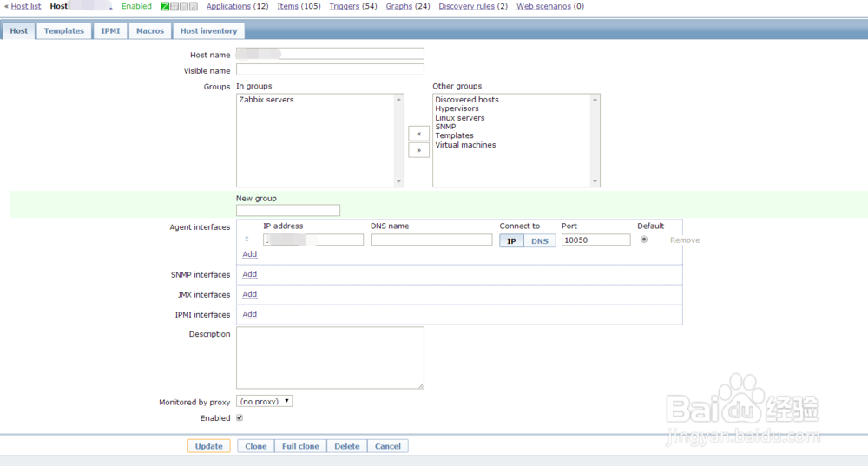Add a new agent interface
Screen dimensions: 868x466
click(250, 254)
